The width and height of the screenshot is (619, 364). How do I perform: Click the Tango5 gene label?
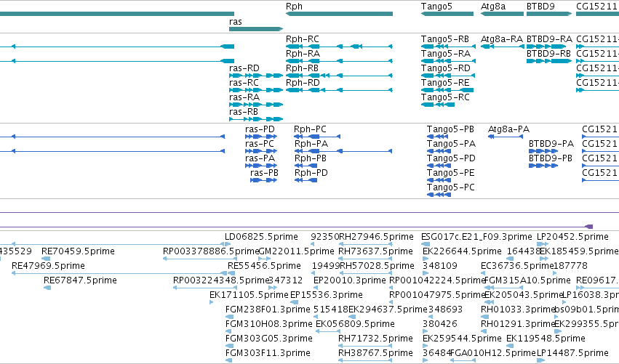point(436,7)
